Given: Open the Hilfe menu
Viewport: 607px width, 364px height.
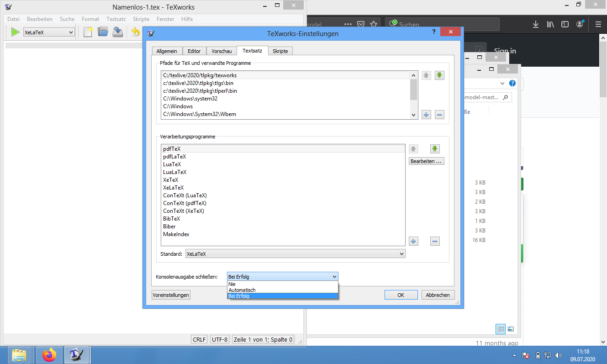Looking at the screenshot, I should (x=187, y=19).
